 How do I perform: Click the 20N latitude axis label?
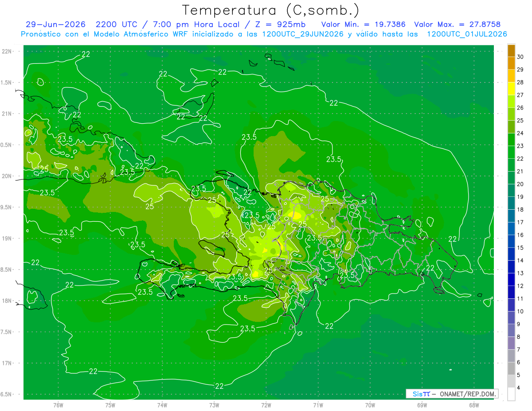(7, 176)
